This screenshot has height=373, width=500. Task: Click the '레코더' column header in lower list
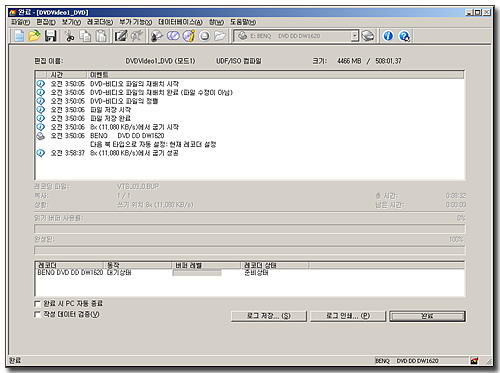point(70,265)
